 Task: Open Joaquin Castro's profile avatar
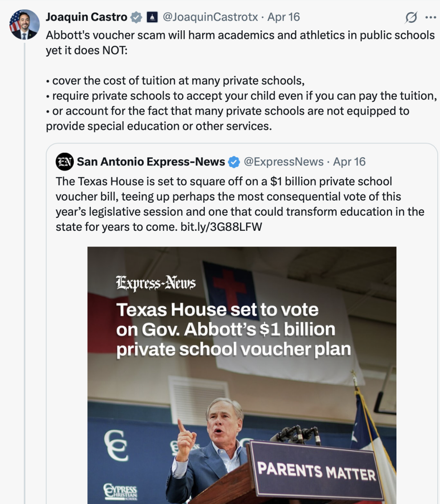24,24
